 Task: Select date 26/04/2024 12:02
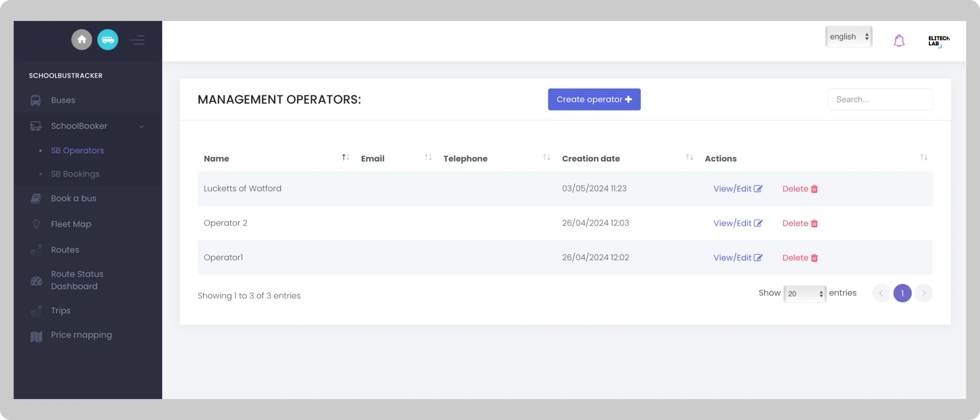point(595,257)
